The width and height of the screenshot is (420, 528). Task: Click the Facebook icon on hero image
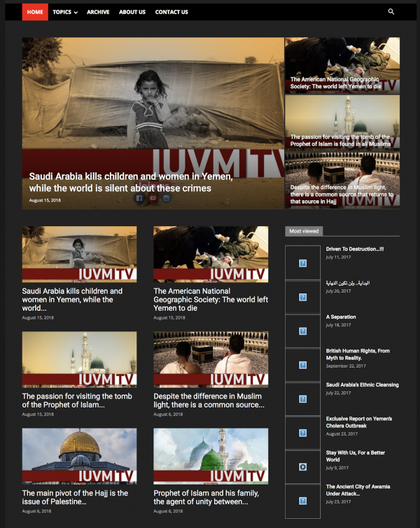pos(139,198)
